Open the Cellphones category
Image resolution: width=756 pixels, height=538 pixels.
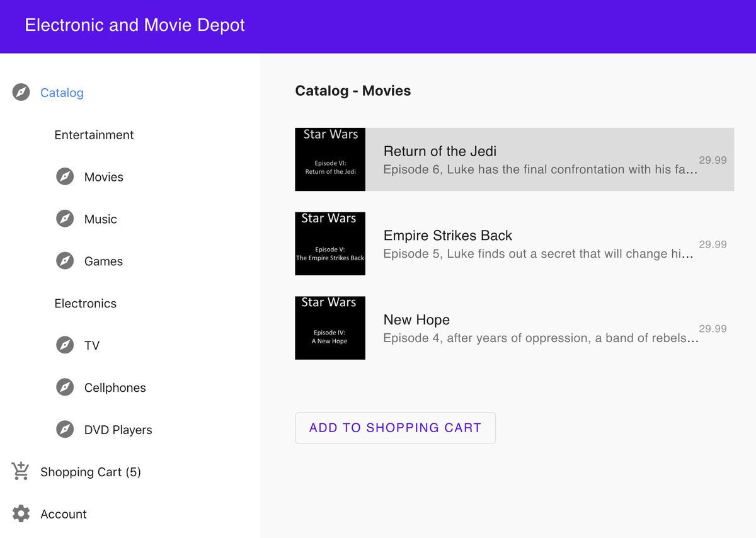(115, 387)
